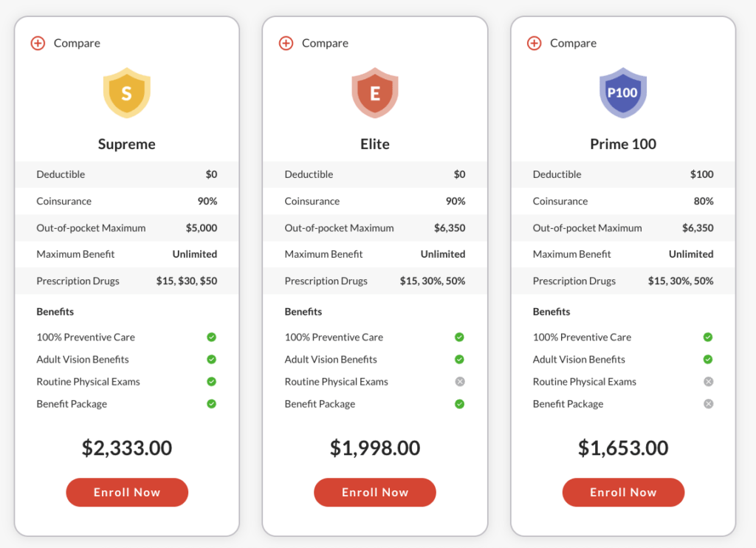Click Prime 100's Routine Physical Exams gray X
The width and height of the screenshot is (756, 548).
tap(708, 382)
